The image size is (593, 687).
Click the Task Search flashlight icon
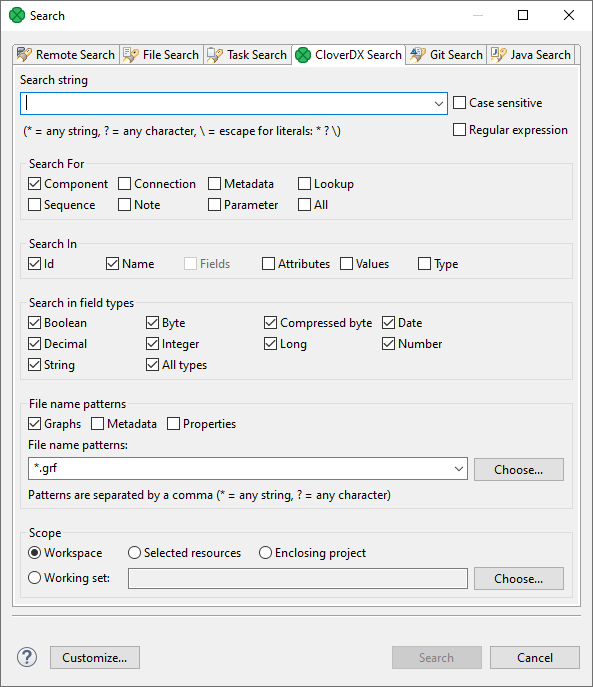[215, 55]
